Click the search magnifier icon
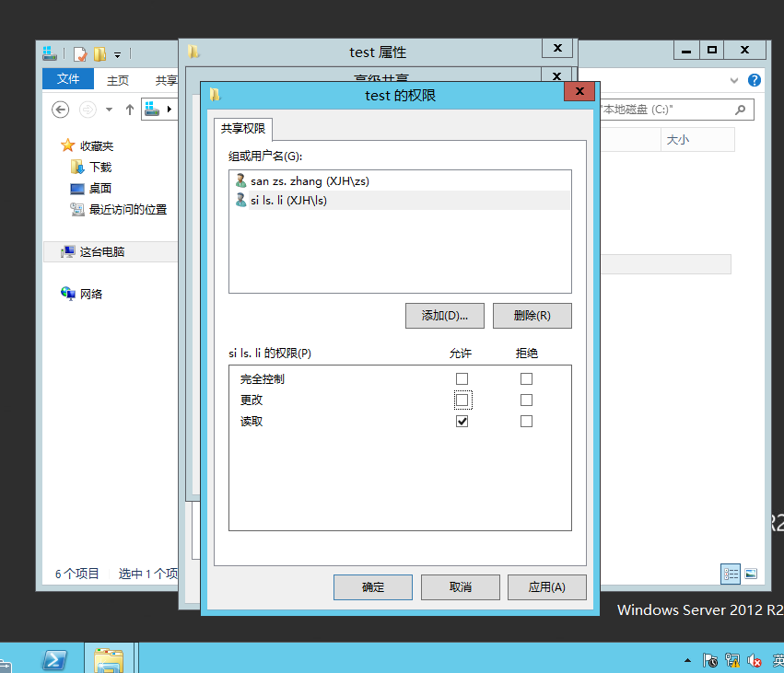784x673 pixels. click(741, 110)
